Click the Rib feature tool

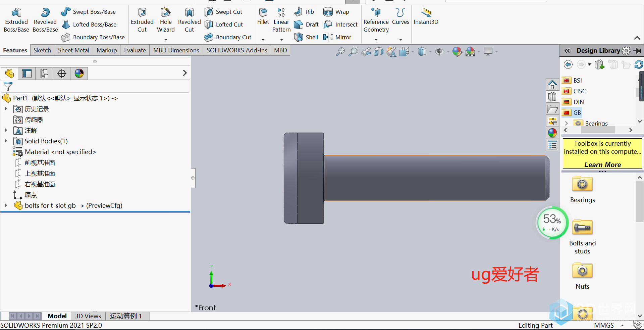point(304,12)
